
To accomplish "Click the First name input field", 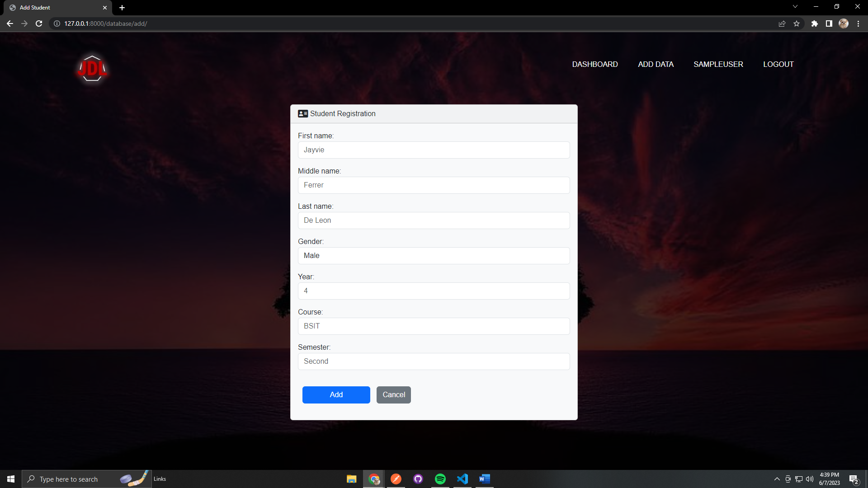I will [434, 150].
